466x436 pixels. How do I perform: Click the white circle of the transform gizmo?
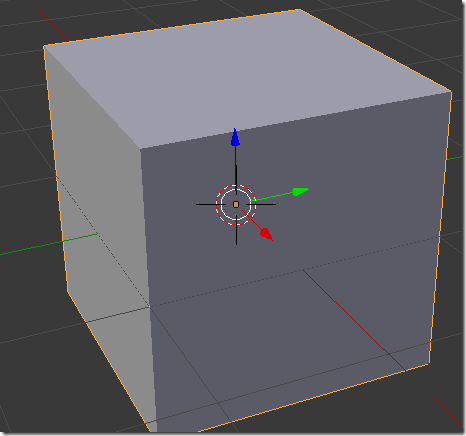pyautogui.click(x=236, y=204)
